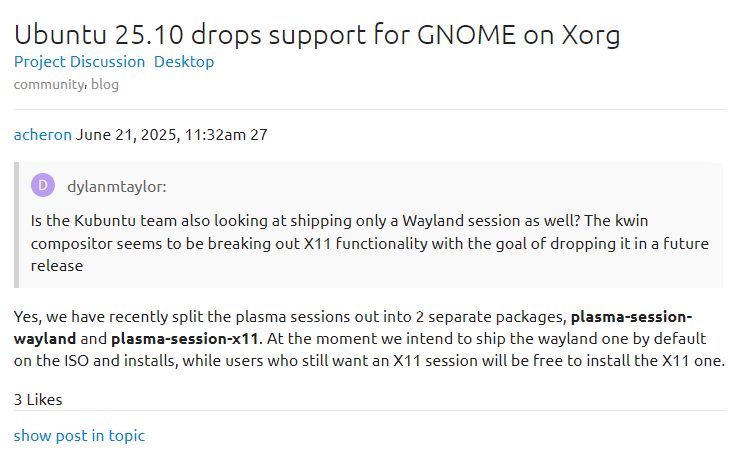Select the blog tag
This screenshot has height=458, width=741.
(x=105, y=84)
